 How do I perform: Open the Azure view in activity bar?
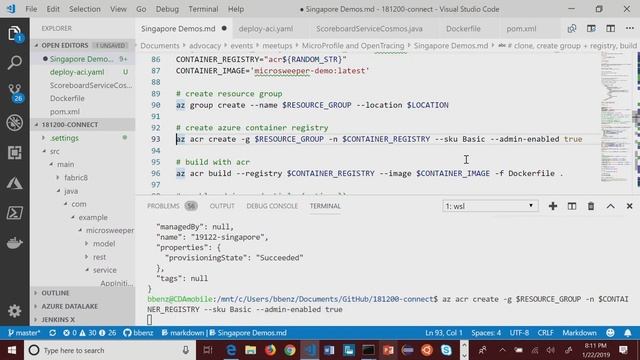click(x=14, y=183)
